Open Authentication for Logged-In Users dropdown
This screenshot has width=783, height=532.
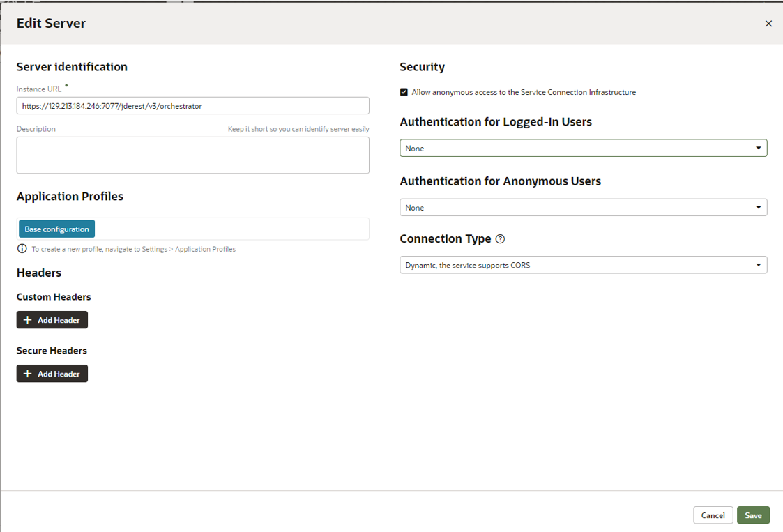click(584, 148)
